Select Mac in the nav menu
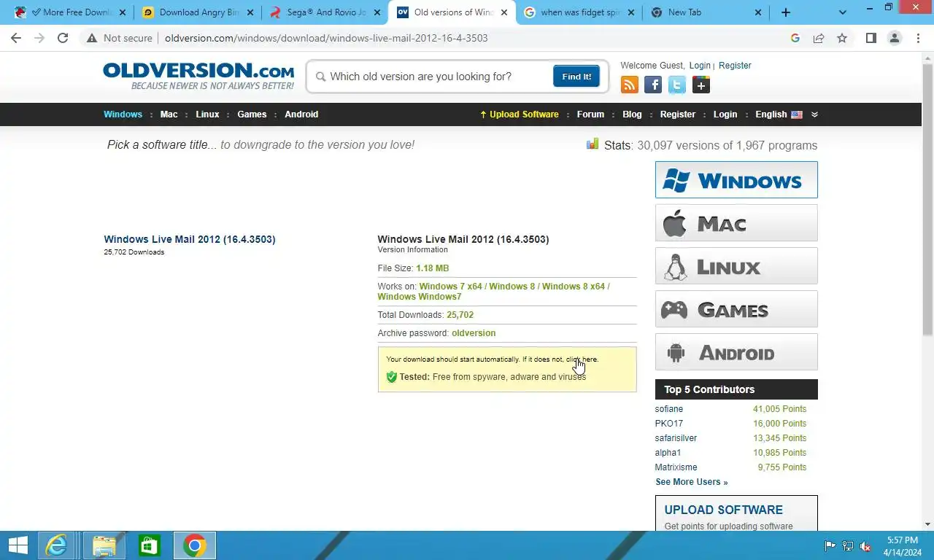The image size is (934, 560). pos(169,114)
